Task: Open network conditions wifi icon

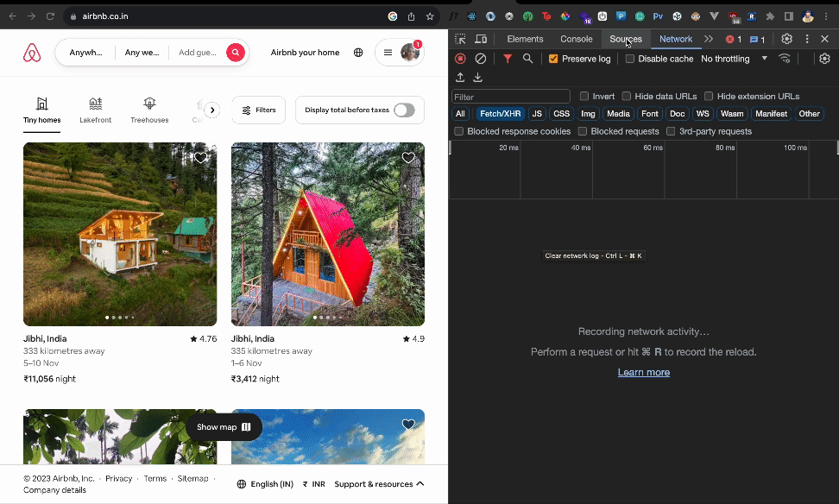Action: point(785,59)
